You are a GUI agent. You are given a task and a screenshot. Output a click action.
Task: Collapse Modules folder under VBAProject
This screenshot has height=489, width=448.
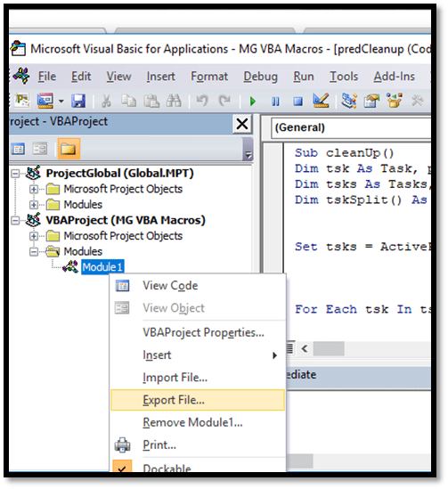point(33,251)
